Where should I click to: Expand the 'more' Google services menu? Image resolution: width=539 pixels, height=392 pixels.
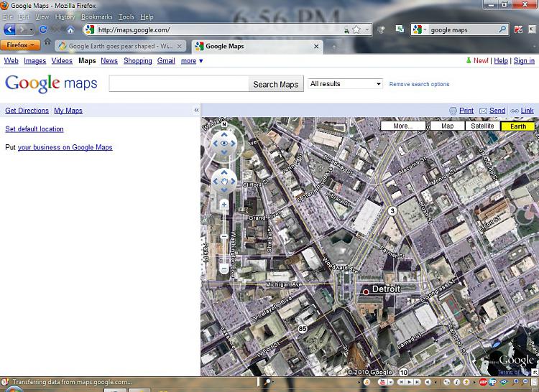[192, 61]
